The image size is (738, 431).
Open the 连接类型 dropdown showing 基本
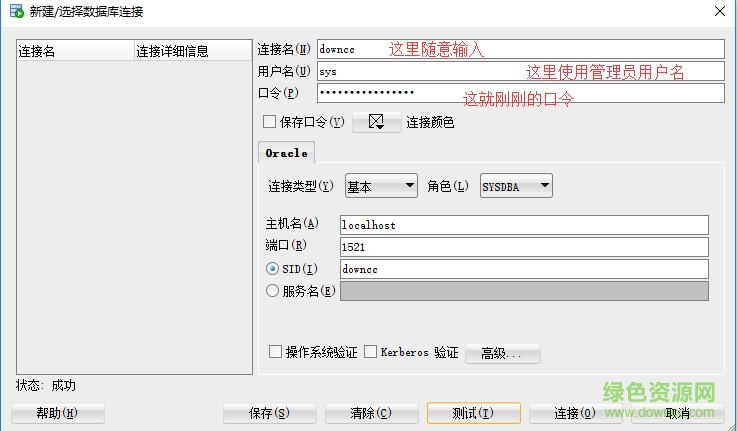381,186
